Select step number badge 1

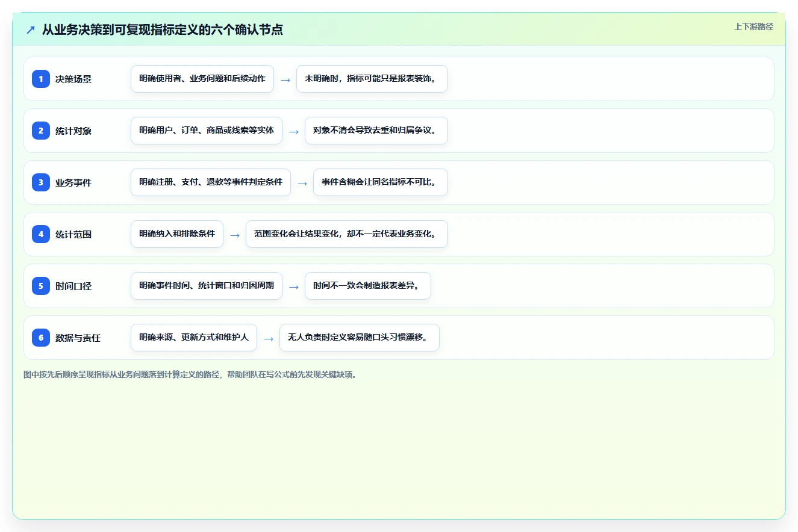[41, 78]
